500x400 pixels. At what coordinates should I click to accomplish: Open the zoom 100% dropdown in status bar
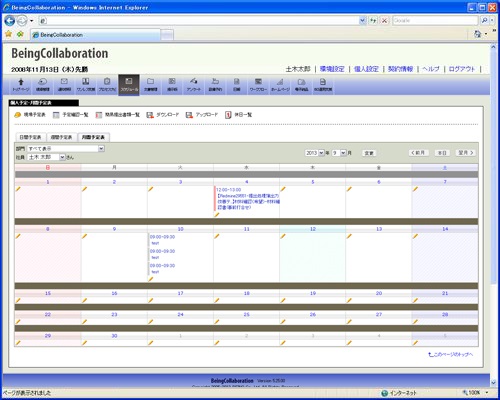coord(487,393)
